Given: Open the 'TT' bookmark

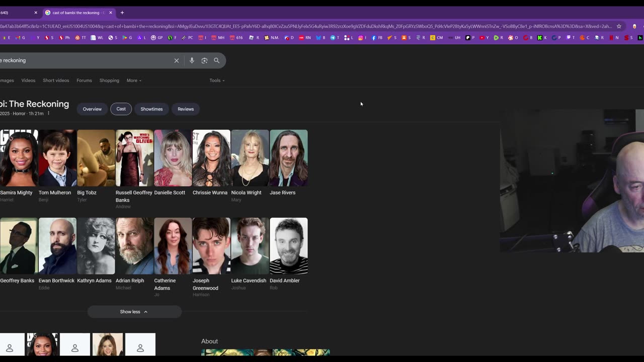Looking at the screenshot, I should click(81, 37).
